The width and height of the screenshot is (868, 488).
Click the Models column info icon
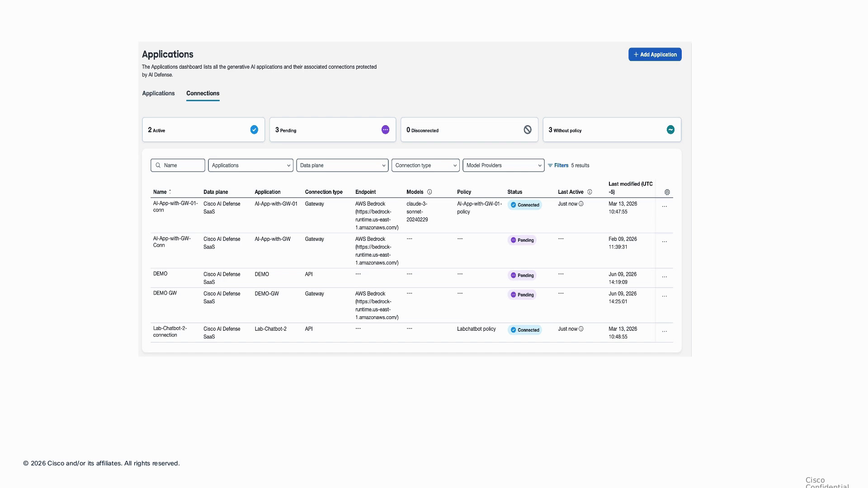click(x=429, y=192)
